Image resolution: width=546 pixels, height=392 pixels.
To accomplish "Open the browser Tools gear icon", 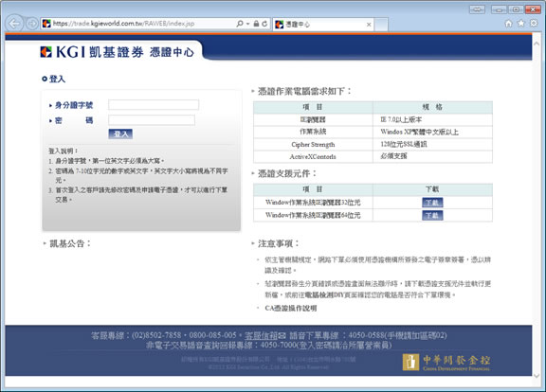I will (534, 24).
